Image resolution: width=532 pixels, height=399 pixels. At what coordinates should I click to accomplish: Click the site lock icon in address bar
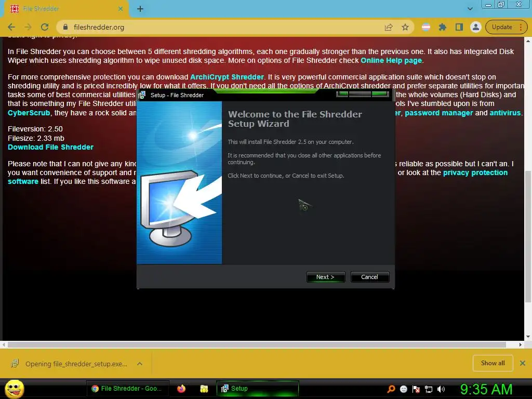tap(65, 27)
